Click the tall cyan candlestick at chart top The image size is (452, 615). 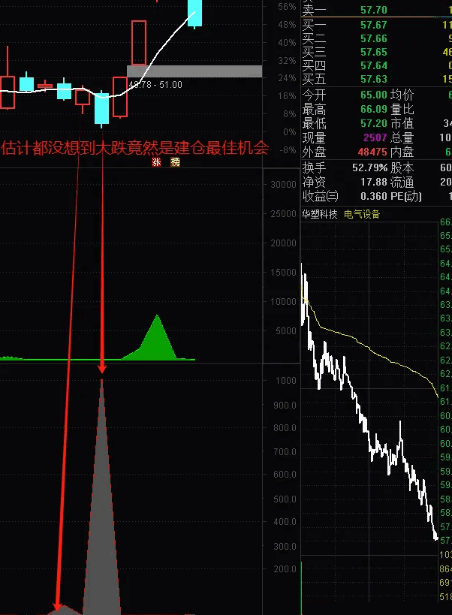(x=195, y=13)
